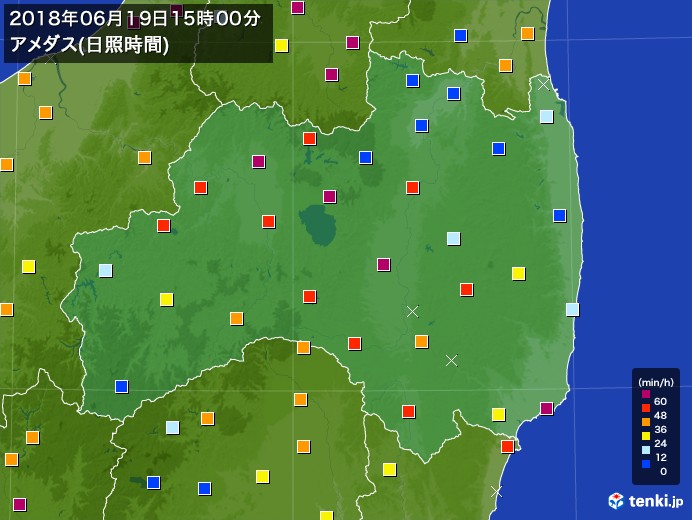Click the red 48 legend swatch
Screen dimensions: 692x520
pos(646,408)
